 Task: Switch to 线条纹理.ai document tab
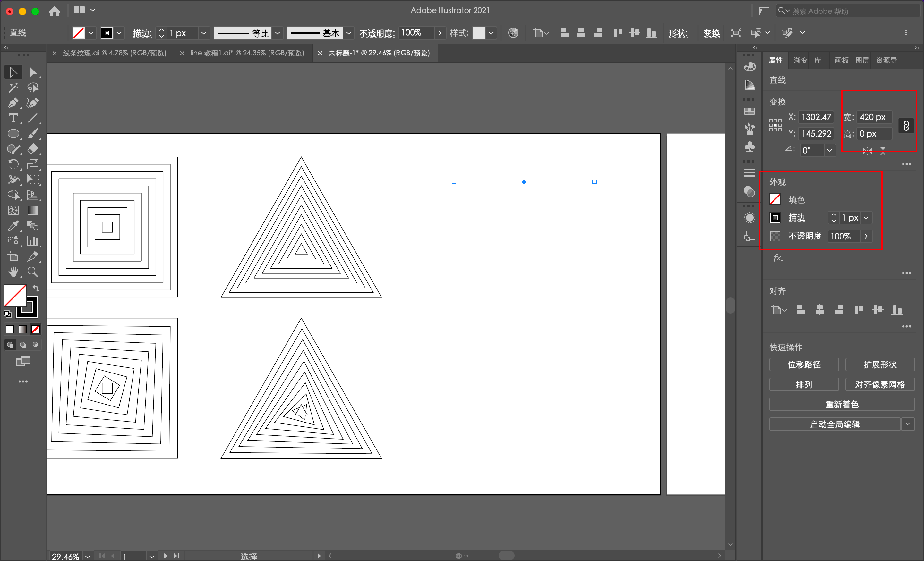[x=114, y=53]
